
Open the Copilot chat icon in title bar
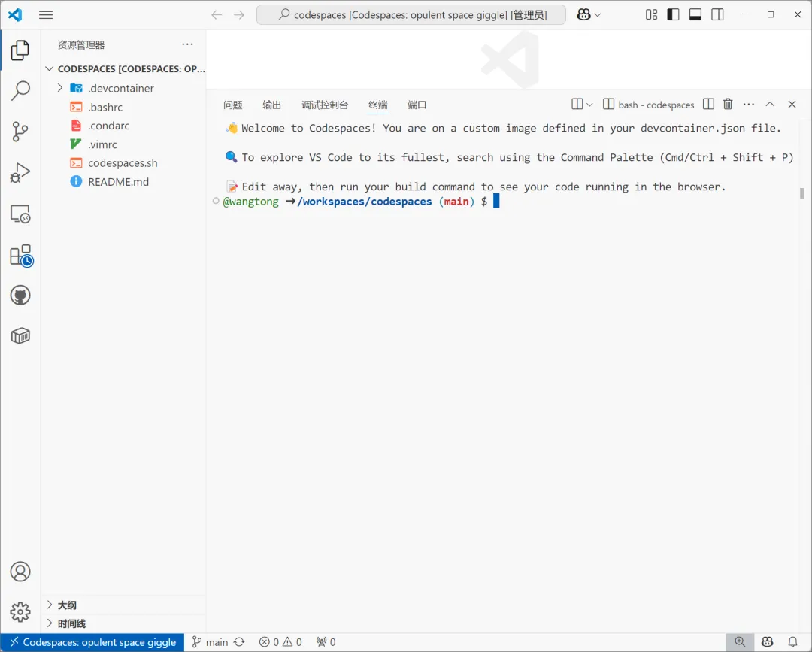[x=583, y=14]
